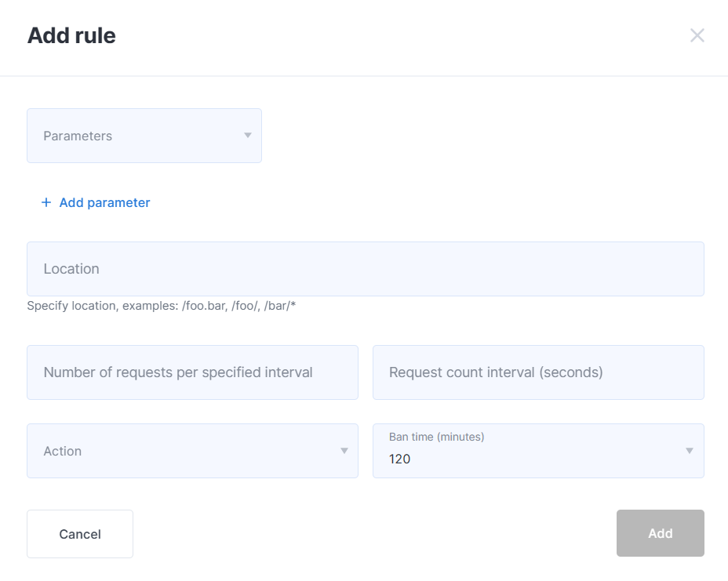Click the Action dropdown arrow icon

[x=344, y=451]
